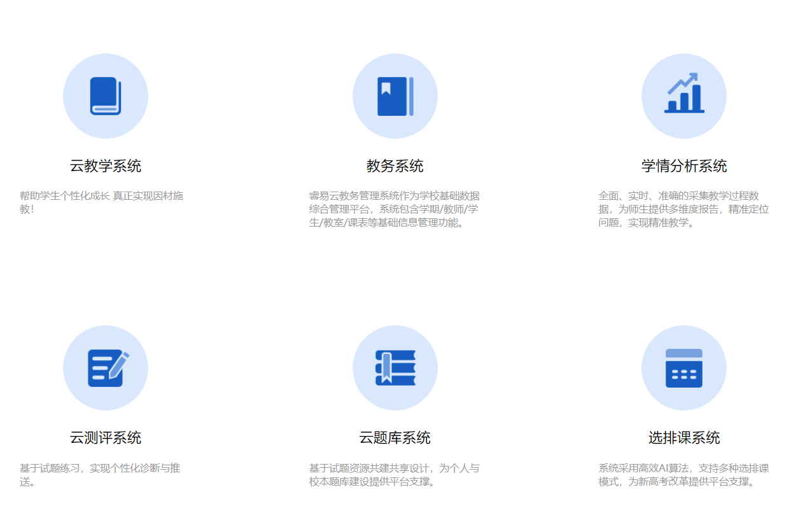Open the 学情分析系统 title link
This screenshot has width=812, height=520.
pyautogui.click(x=684, y=166)
